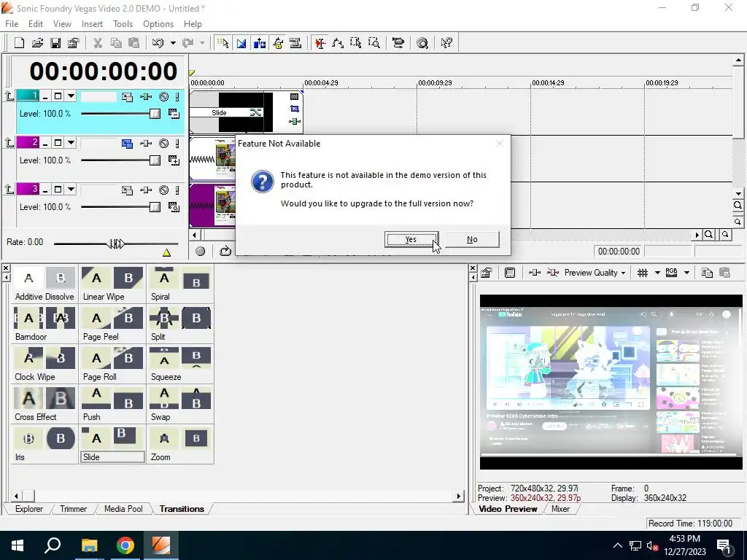
Task: Open the event pan/crop icon on Slide clip
Action: click(x=295, y=109)
